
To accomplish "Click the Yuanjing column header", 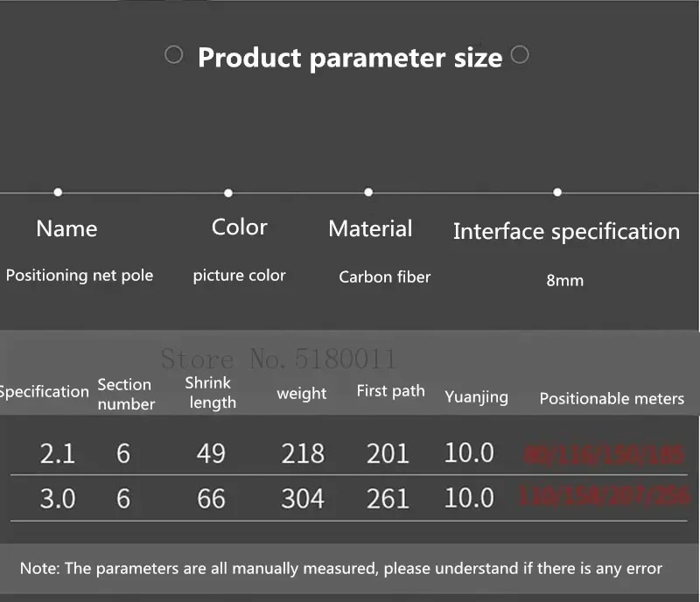I will click(476, 396).
